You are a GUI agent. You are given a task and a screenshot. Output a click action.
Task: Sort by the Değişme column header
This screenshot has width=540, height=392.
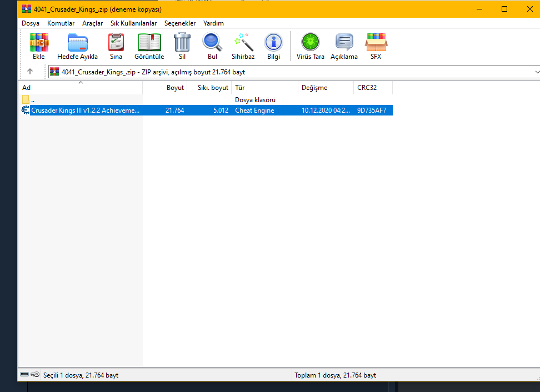(326, 87)
